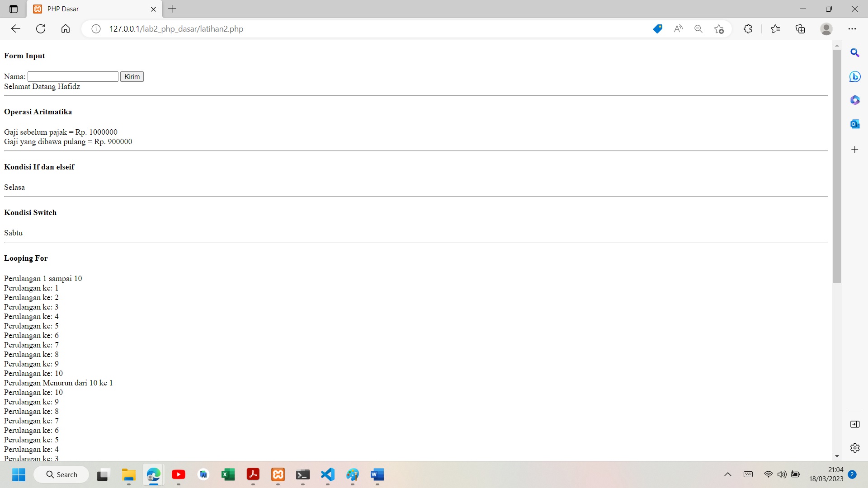This screenshot has height=488, width=868.
Task: Launch XAMPP from the taskbar
Action: (278, 475)
